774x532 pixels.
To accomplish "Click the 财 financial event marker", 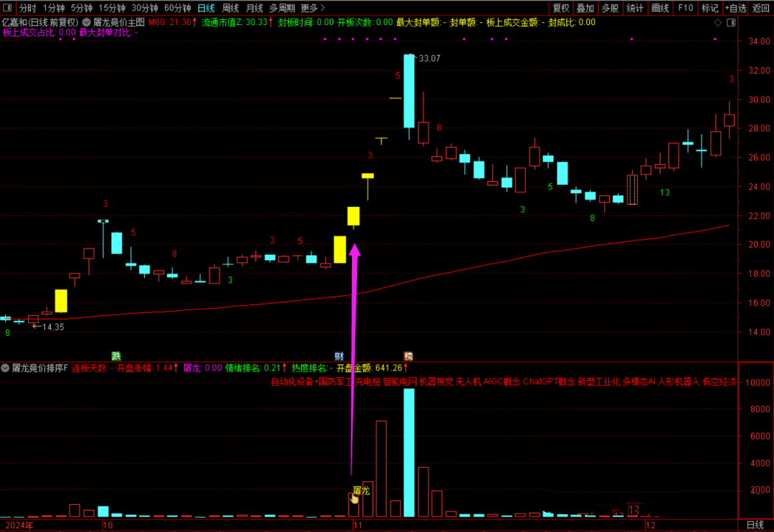I will (339, 356).
